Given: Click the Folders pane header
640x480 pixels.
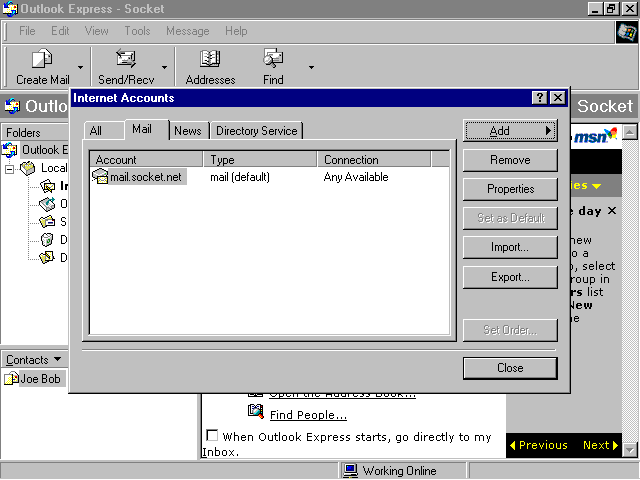Looking at the screenshot, I should pyautogui.click(x=35, y=133).
